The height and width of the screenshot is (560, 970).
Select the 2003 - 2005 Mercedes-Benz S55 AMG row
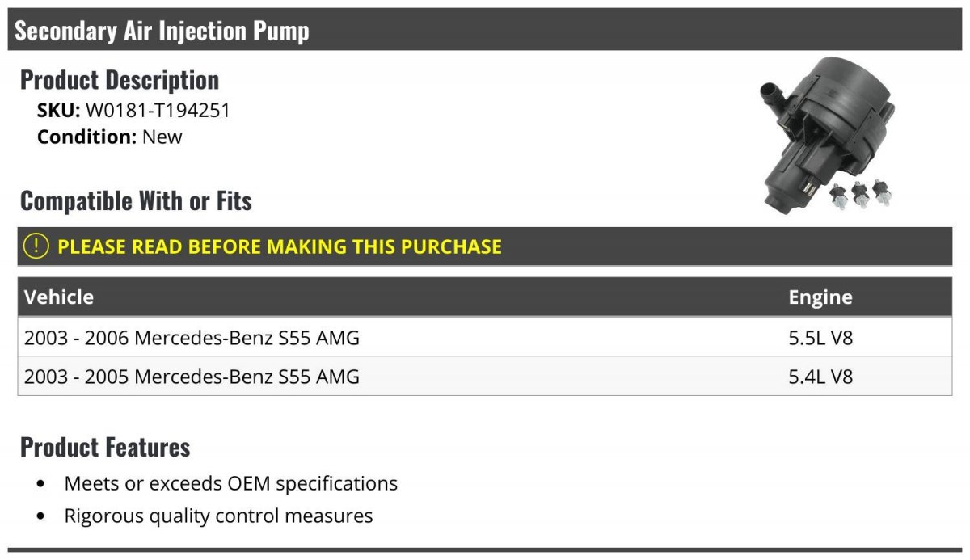tap(485, 377)
